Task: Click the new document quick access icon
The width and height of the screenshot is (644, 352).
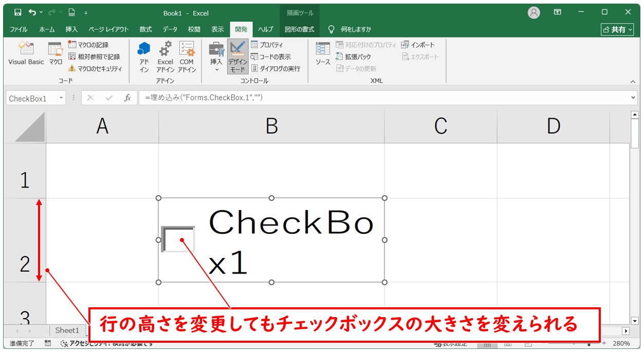Action: click(72, 12)
